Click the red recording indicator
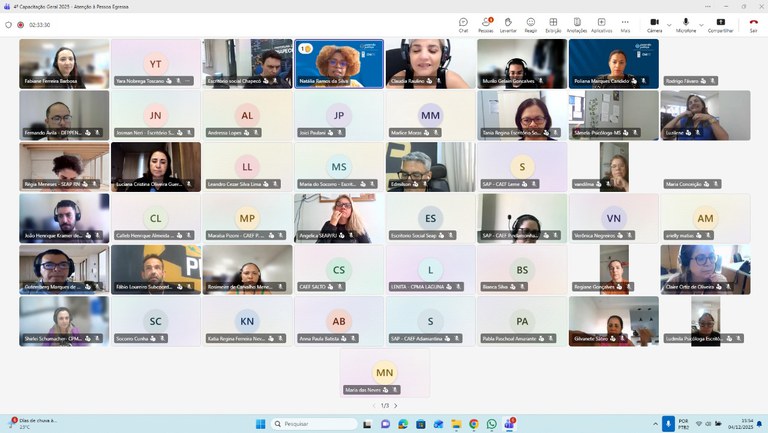The image size is (768, 433). pyautogui.click(x=21, y=25)
